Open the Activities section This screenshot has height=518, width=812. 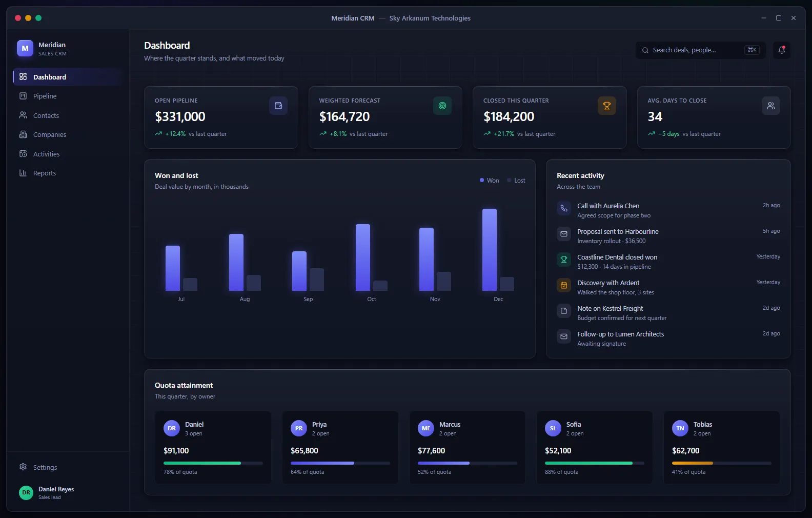(x=68, y=154)
